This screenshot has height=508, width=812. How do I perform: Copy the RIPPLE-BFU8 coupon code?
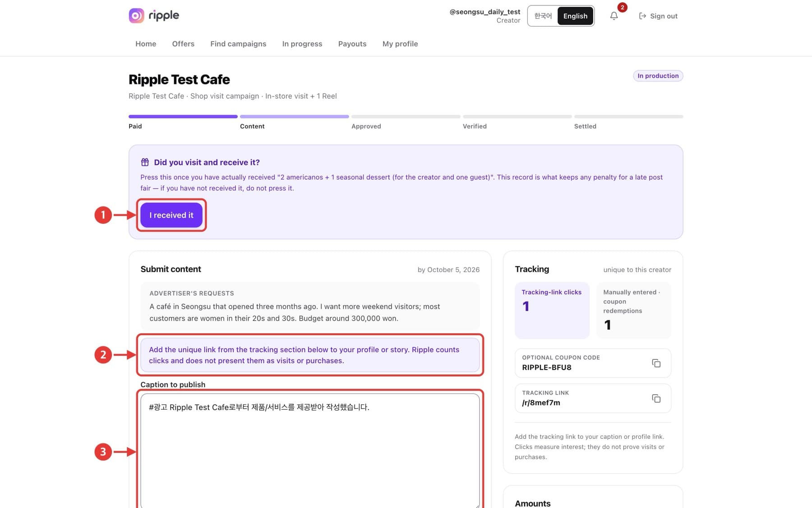[656, 363]
